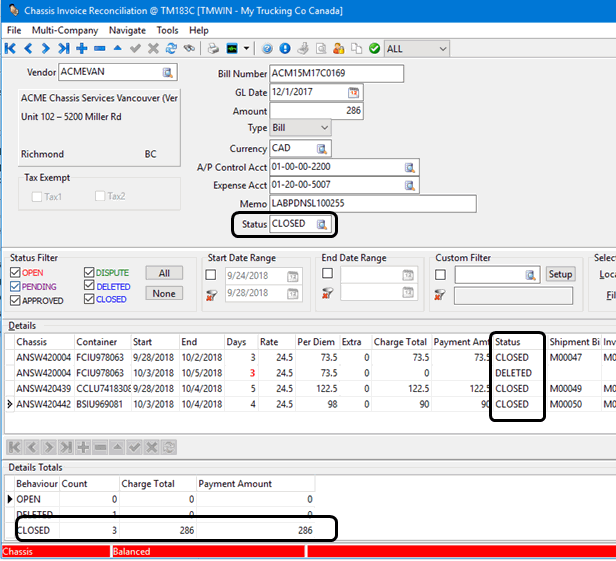Click the blue help question mark icon

click(267, 48)
